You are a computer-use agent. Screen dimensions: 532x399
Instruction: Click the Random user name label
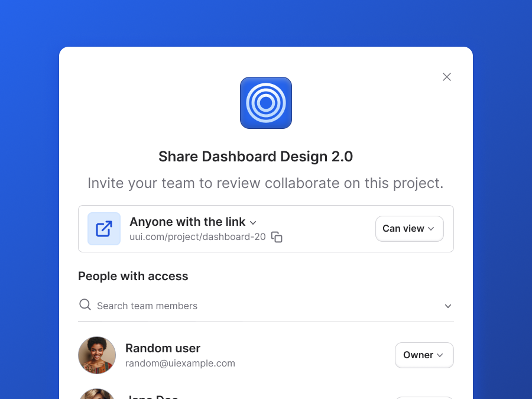tap(163, 348)
